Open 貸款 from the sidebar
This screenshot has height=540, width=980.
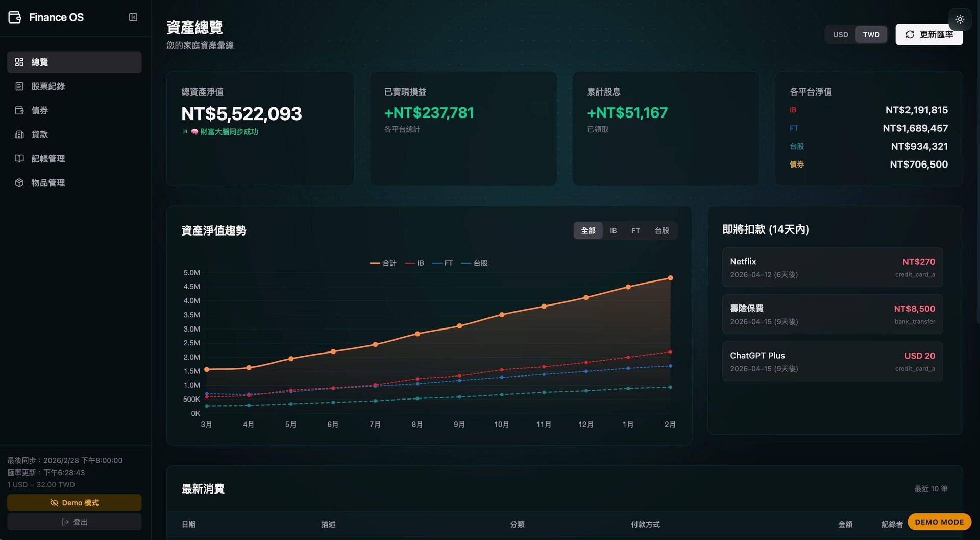point(40,134)
